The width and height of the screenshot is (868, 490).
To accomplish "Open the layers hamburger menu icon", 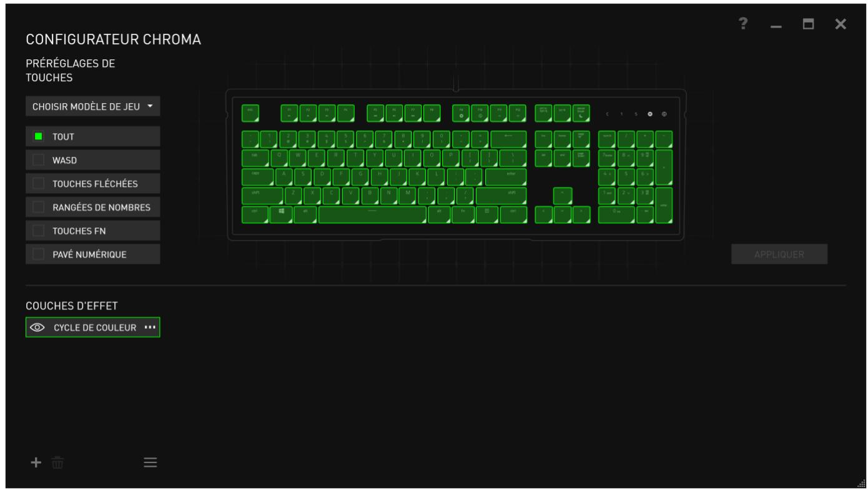I will tap(150, 462).
